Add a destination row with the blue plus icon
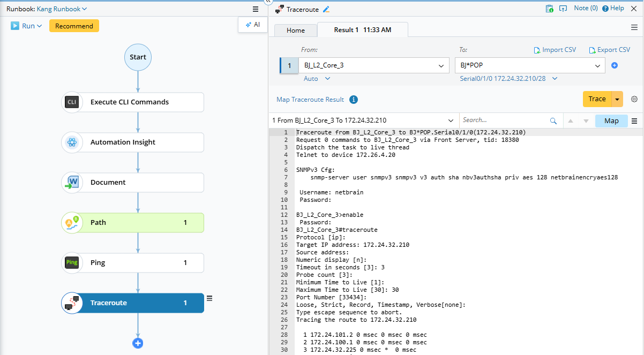 tap(615, 65)
